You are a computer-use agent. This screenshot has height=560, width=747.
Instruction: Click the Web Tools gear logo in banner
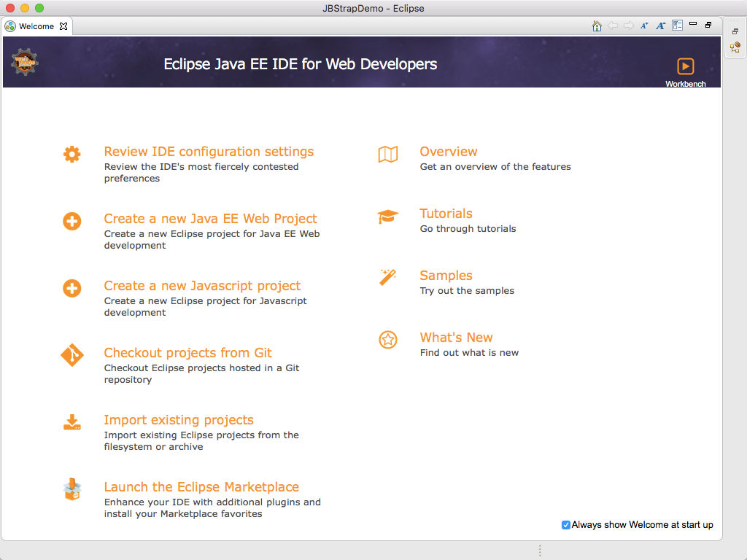(25, 62)
